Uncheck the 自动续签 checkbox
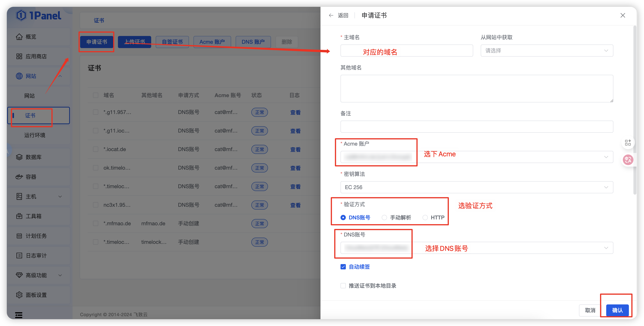This screenshot has width=644, height=326. pos(343,267)
